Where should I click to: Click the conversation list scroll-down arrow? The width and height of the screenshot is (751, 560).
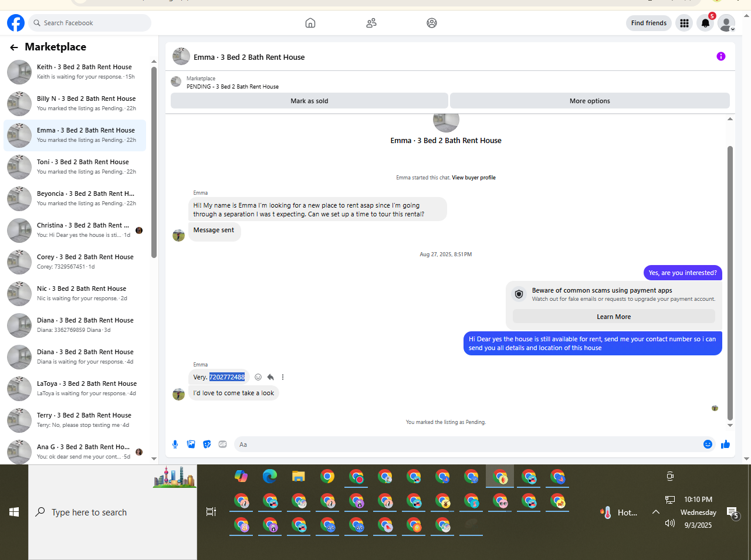click(154, 459)
